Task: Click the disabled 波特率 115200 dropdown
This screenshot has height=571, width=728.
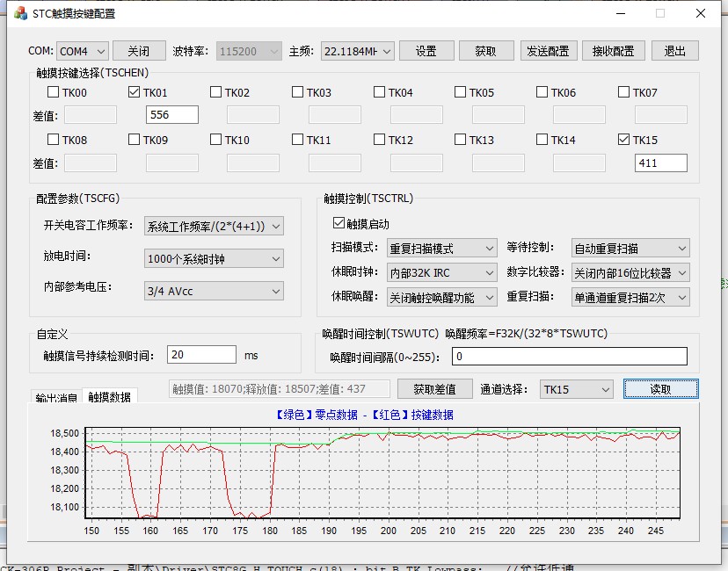Action: [x=249, y=51]
